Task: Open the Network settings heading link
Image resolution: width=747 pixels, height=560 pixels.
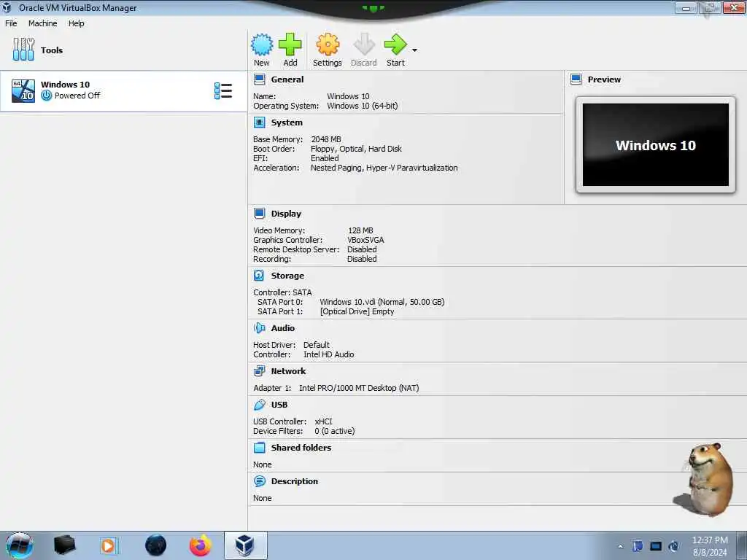Action: pos(288,371)
